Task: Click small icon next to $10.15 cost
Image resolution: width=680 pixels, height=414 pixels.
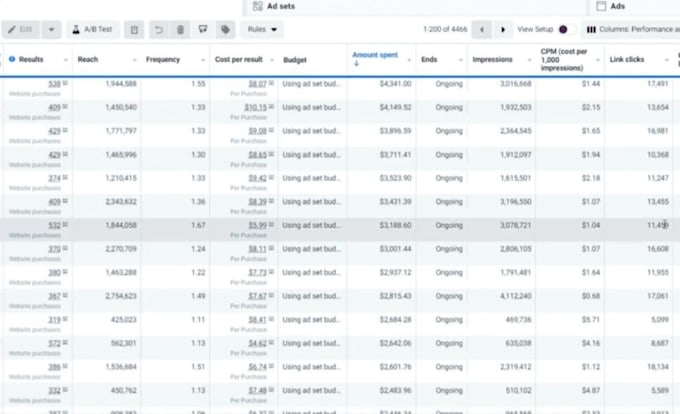Action: (x=271, y=107)
